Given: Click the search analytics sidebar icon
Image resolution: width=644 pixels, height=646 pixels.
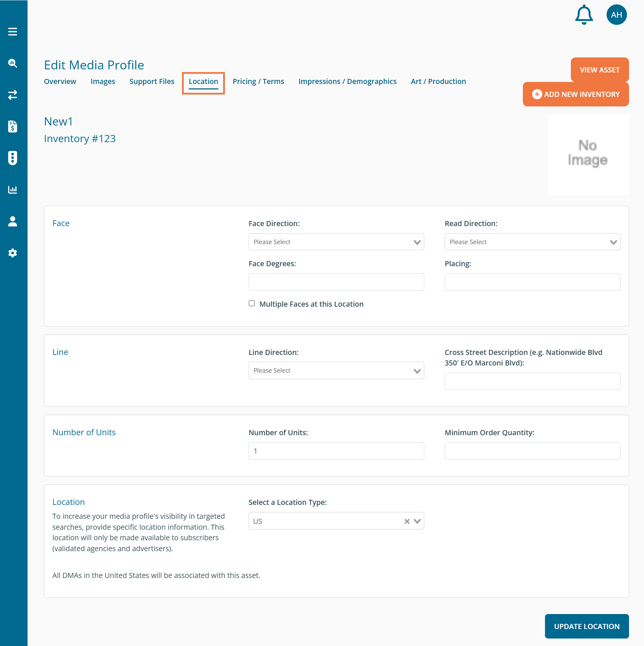Looking at the screenshot, I should [x=13, y=63].
